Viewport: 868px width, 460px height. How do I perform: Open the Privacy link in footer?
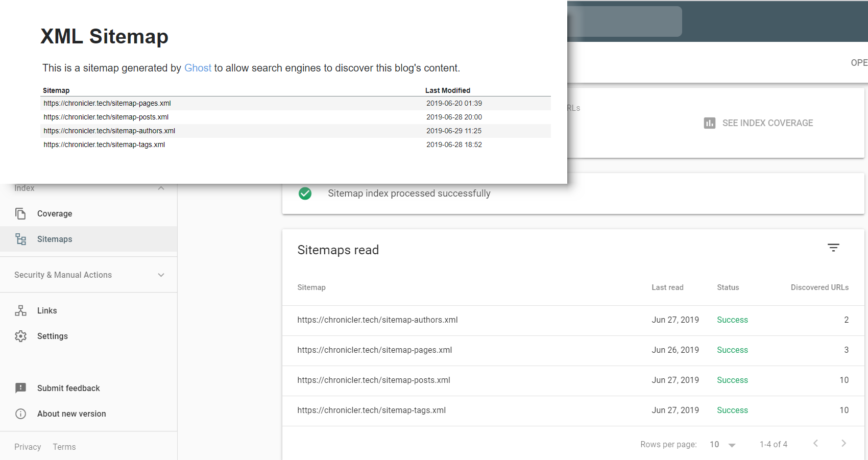pyautogui.click(x=28, y=447)
